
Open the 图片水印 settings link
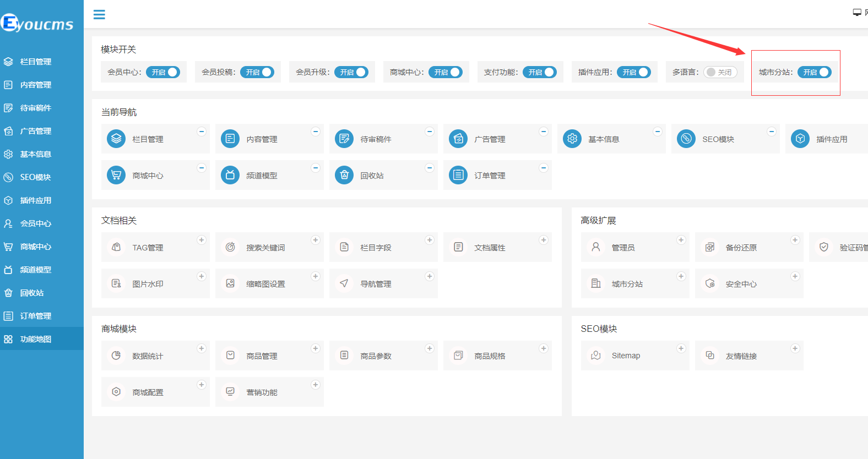(x=148, y=284)
